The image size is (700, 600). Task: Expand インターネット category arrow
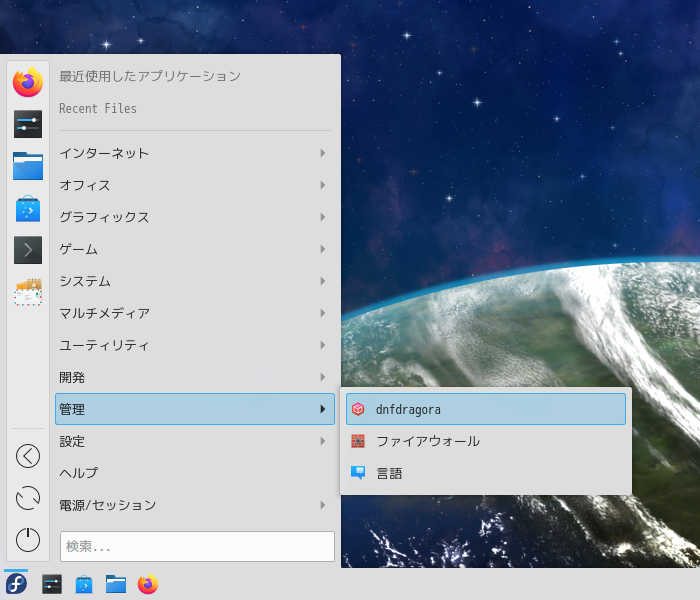coord(323,153)
